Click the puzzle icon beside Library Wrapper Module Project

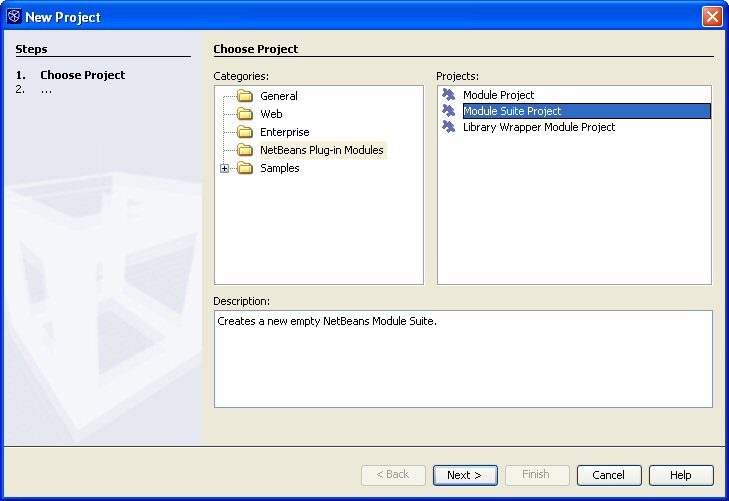[449, 126]
